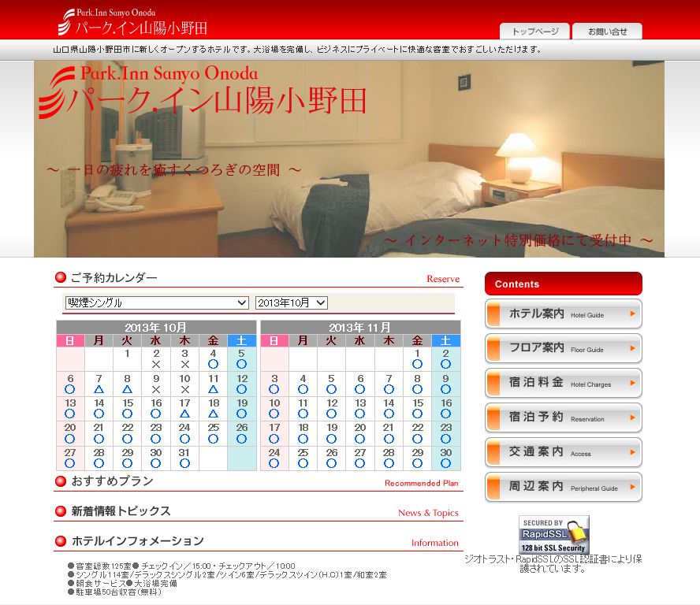Select triangle mark for October 18
This screenshot has width=700, height=605.
(213, 414)
